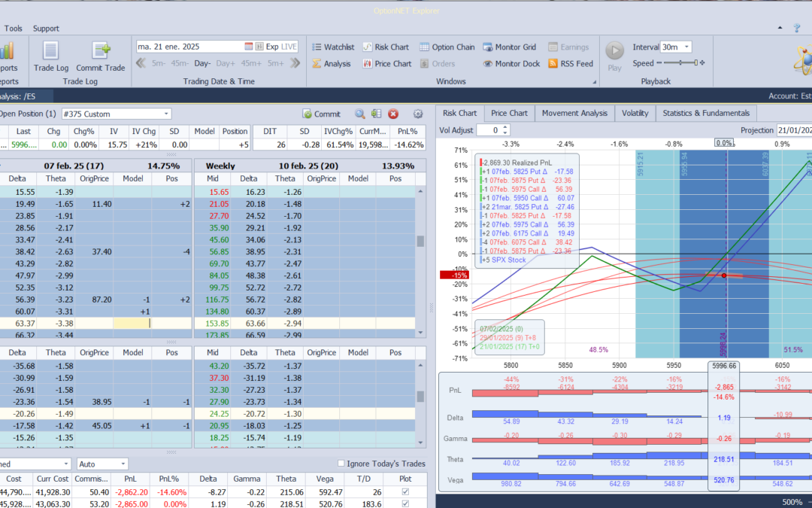Step back 45 minutes with 45m-
The image size is (812, 508).
pos(180,64)
